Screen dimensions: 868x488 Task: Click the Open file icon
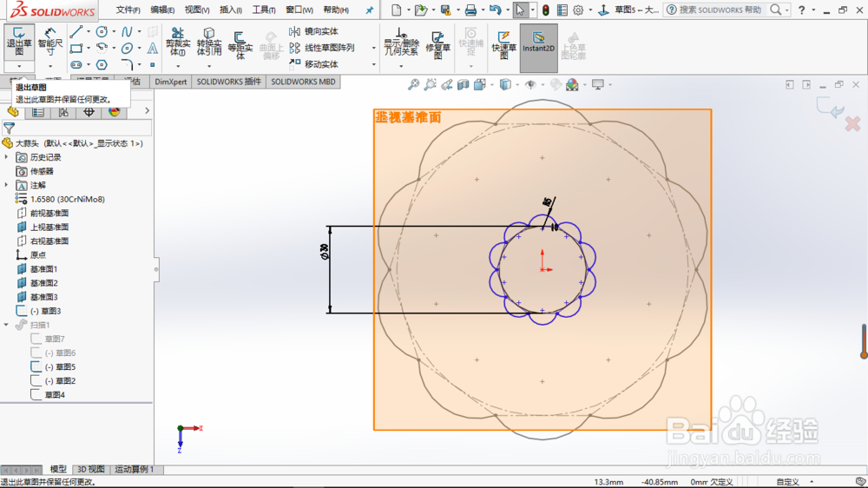click(x=421, y=10)
